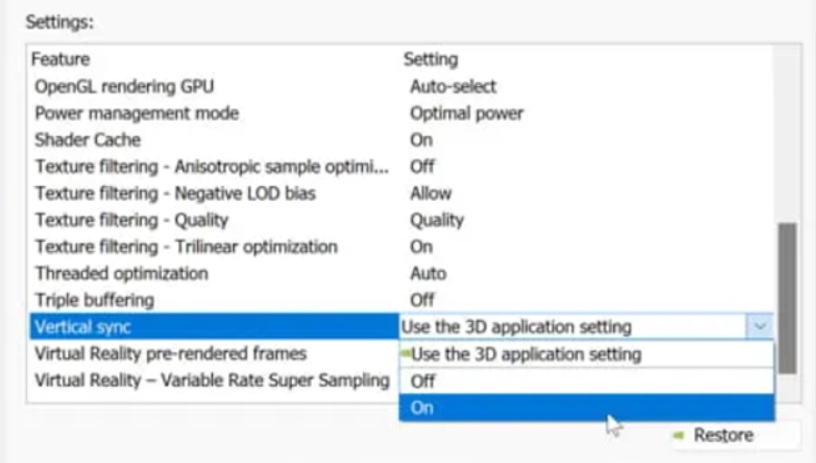Click the Threaded optimization feature
816x463 pixels.
[x=122, y=273]
